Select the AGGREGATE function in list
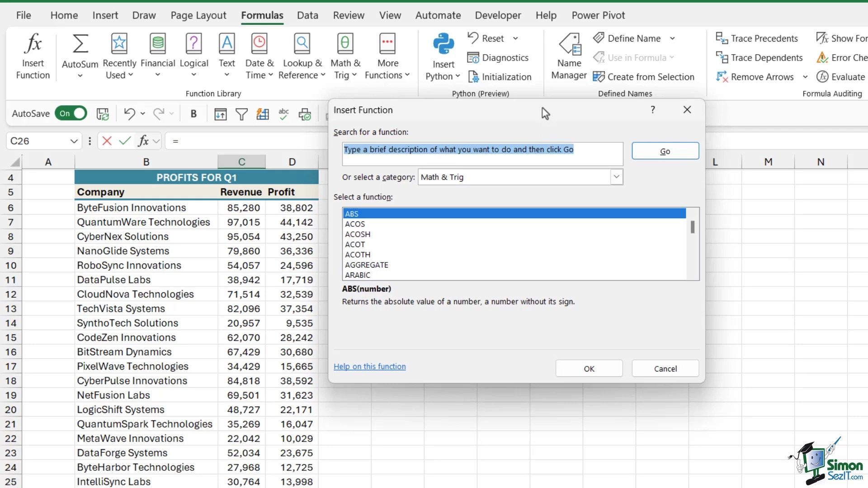The width and height of the screenshot is (868, 488). (x=514, y=265)
